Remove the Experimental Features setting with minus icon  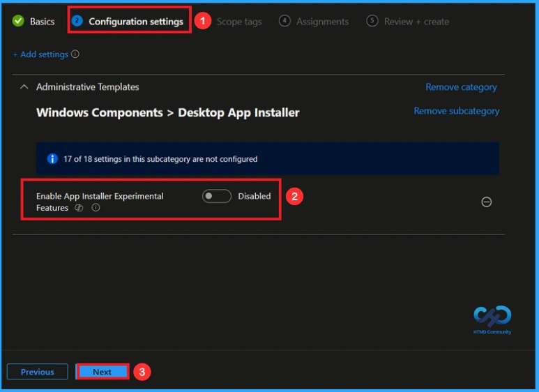click(x=487, y=202)
